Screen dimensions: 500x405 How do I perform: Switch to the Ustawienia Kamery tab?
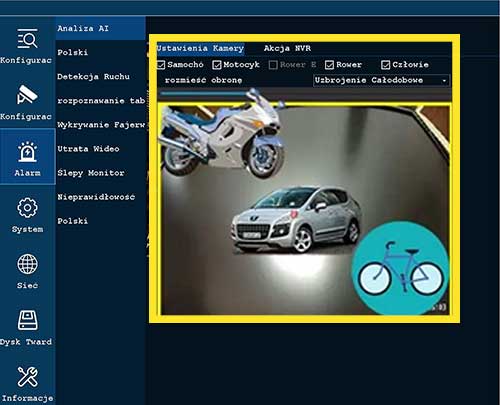tap(201, 48)
